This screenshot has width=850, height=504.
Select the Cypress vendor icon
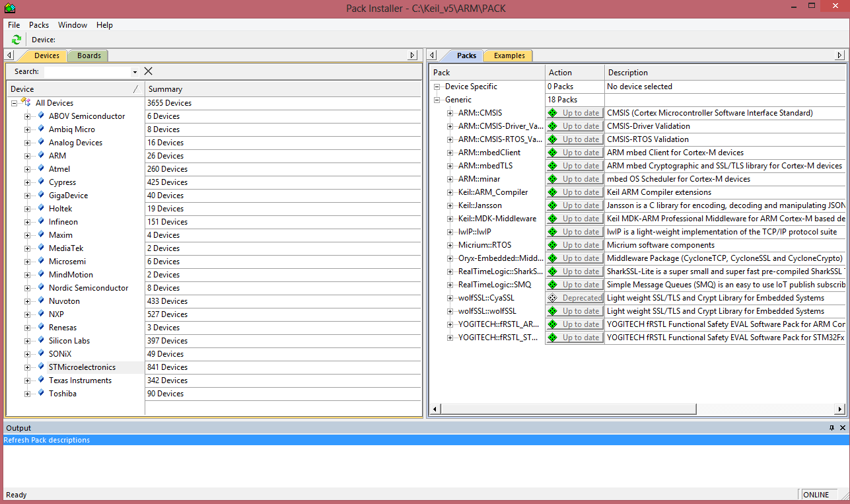41,182
